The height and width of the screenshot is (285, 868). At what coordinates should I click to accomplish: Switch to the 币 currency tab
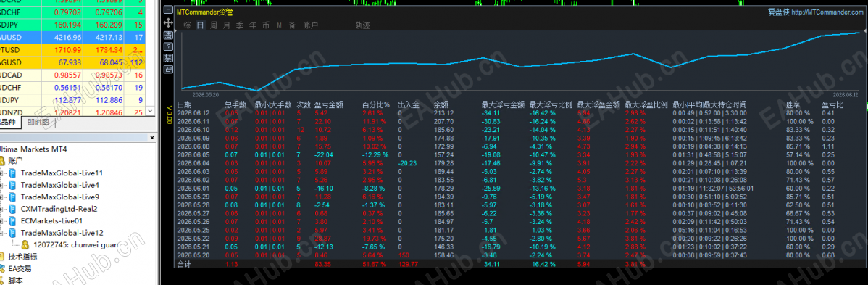(266, 25)
